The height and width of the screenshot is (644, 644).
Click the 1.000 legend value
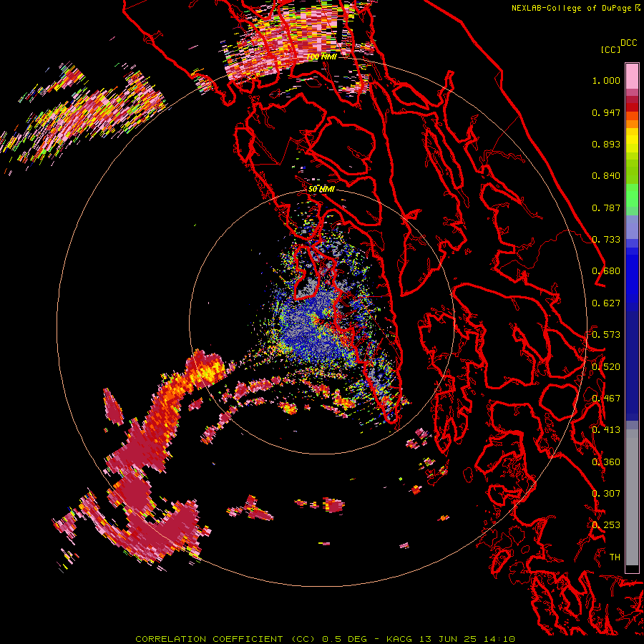coord(606,80)
